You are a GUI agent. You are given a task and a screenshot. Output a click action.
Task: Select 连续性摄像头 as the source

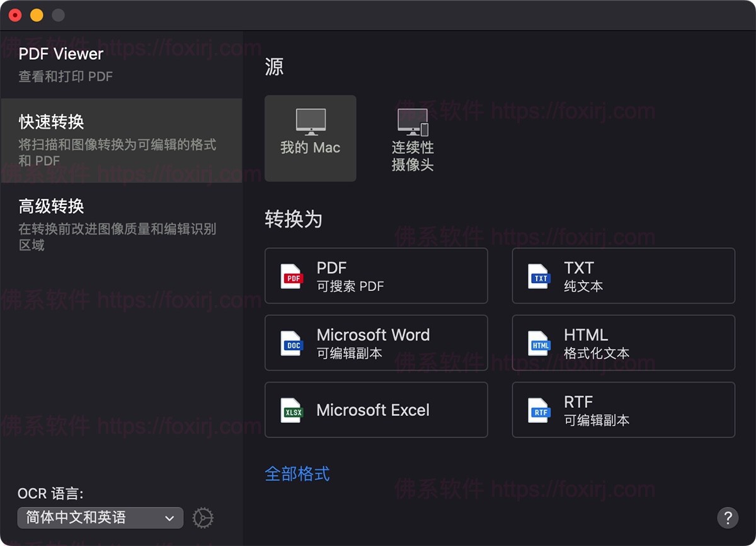[413, 138]
